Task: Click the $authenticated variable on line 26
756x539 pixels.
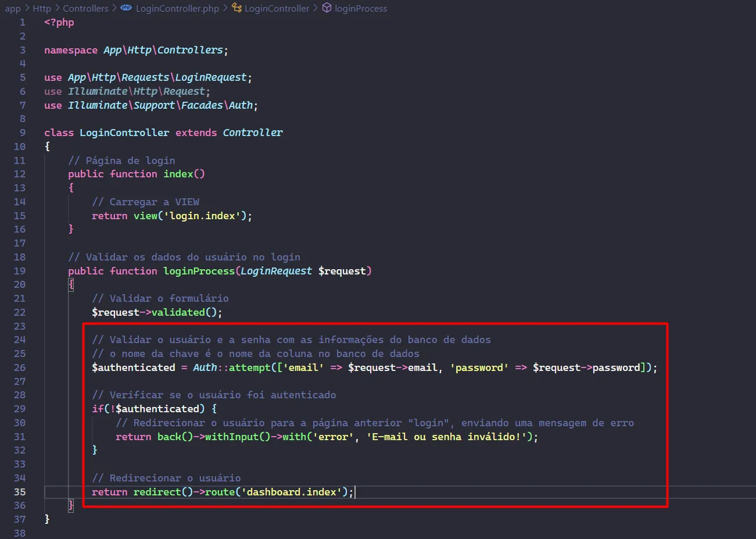Action: 133,367
